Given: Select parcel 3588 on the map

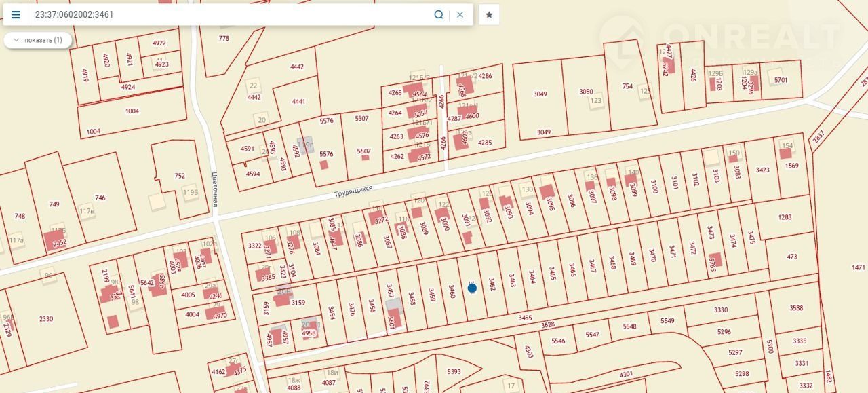Looking at the screenshot, I should [x=796, y=308].
